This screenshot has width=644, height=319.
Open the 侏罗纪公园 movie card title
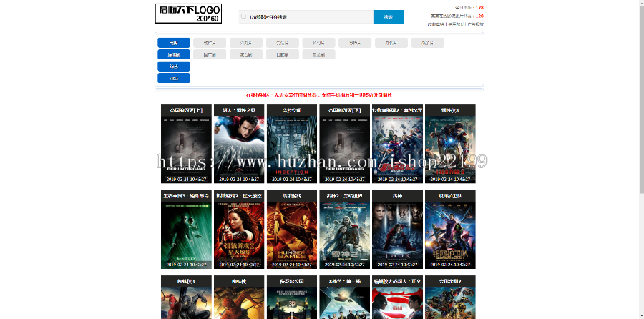pyautogui.click(x=292, y=281)
